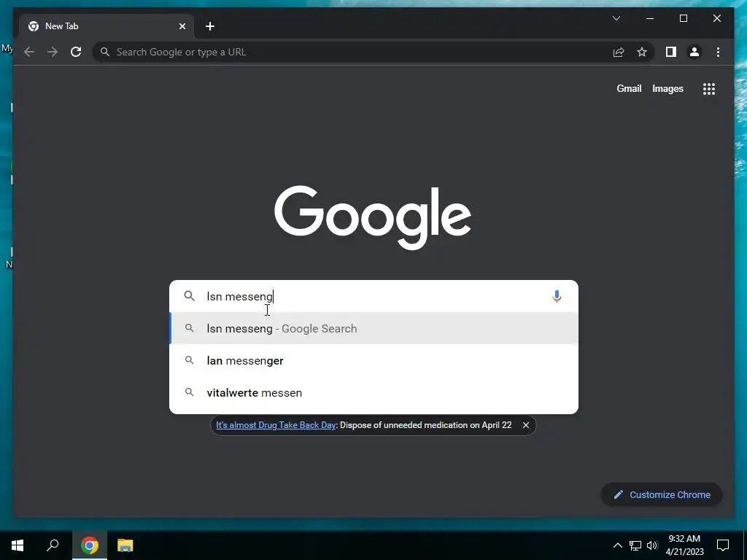747x560 pixels.
Task: Bookmark this tab with the star icon
Action: click(x=642, y=52)
